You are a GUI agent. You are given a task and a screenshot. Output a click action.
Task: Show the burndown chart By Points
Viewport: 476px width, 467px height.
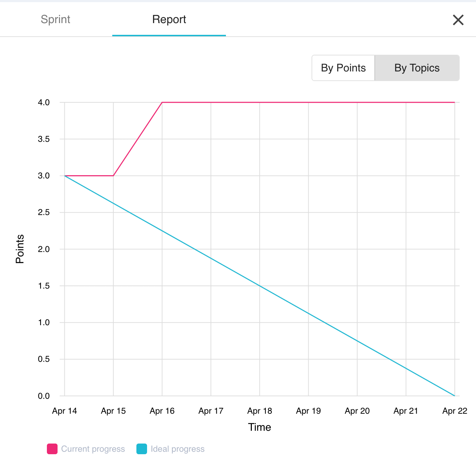343,68
